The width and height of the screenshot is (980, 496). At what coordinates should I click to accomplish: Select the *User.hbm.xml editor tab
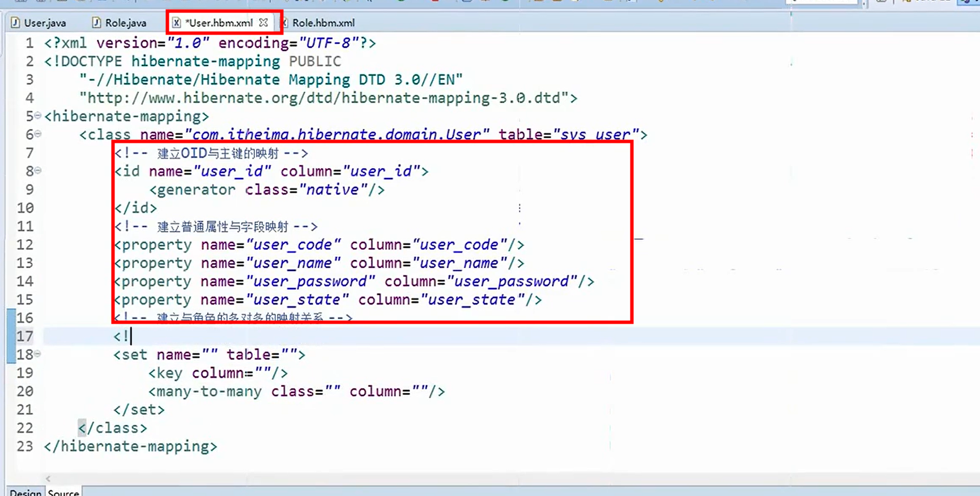[x=219, y=23]
